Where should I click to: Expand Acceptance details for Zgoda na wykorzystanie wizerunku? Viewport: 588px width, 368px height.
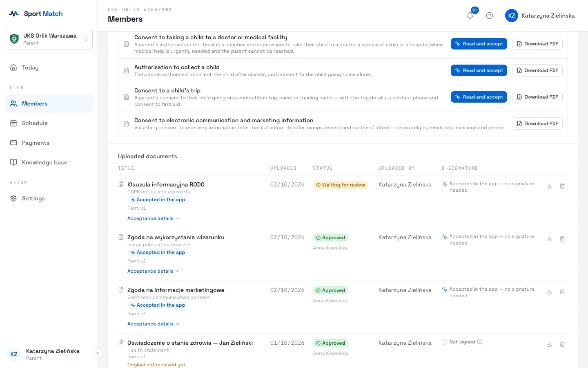point(153,271)
